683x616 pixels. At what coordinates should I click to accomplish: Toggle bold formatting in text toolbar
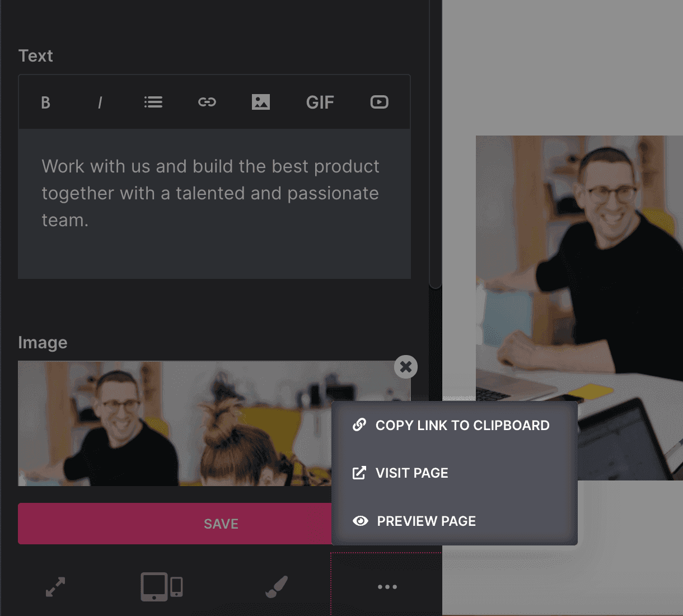(46, 102)
